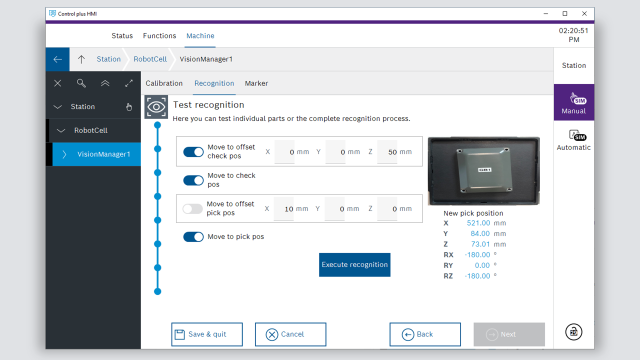Image resolution: width=640 pixels, height=360 pixels.
Task: Click the hand icon next to Station
Action: point(129,107)
